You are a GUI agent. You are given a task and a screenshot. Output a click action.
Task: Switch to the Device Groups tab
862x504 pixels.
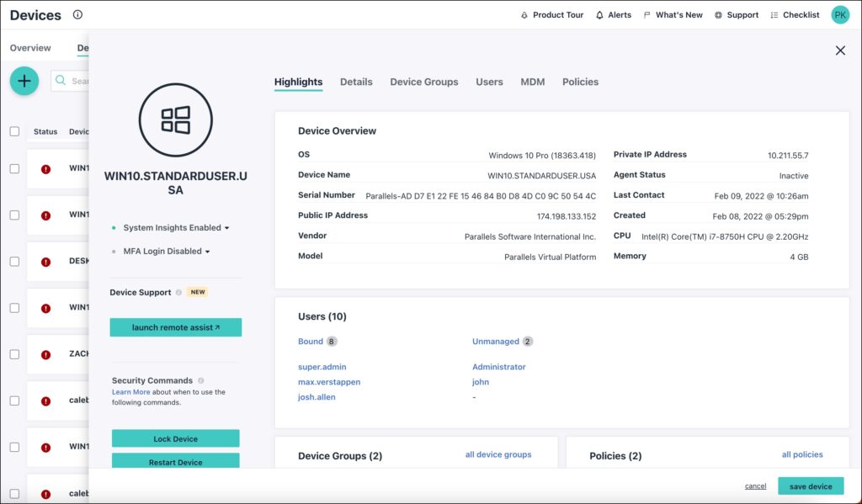(x=423, y=82)
